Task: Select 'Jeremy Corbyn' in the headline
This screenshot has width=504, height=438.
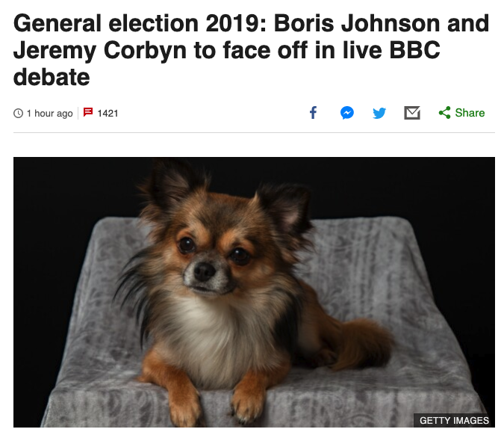Action: pos(100,51)
